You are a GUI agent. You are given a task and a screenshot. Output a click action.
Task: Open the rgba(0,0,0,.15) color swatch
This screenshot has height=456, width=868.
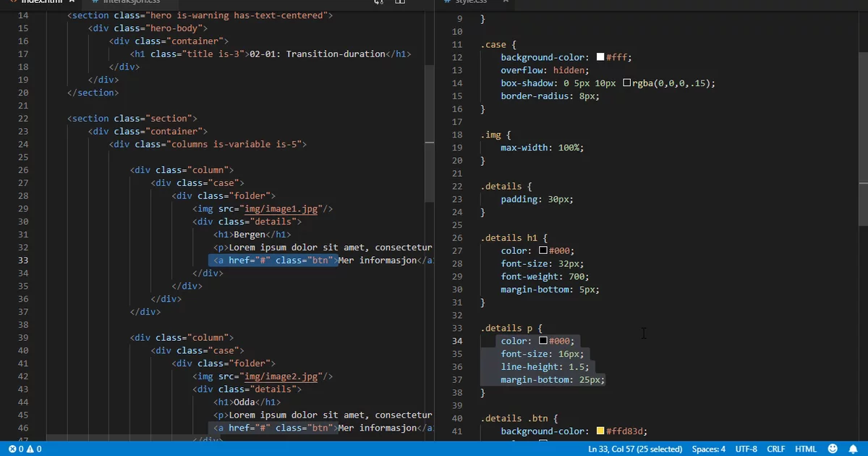tap(626, 83)
